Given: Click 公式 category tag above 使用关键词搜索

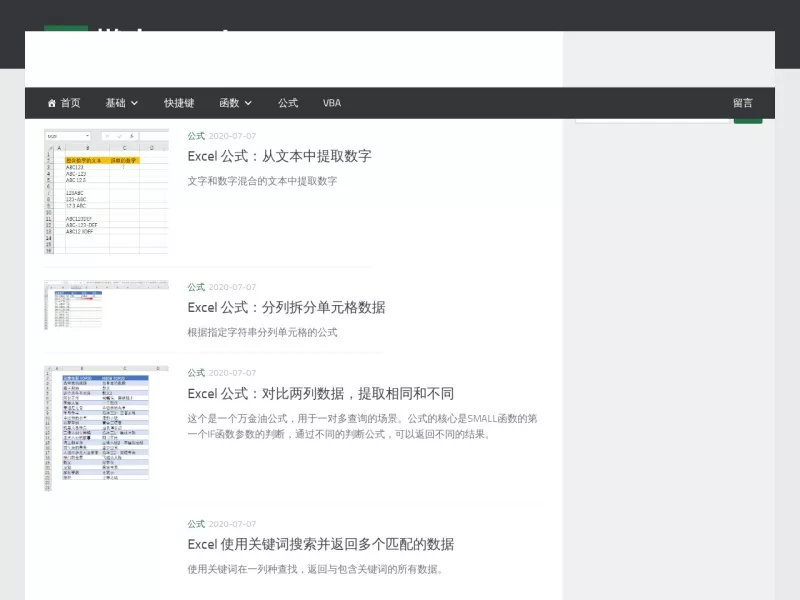Looking at the screenshot, I should pyautogui.click(x=196, y=524).
